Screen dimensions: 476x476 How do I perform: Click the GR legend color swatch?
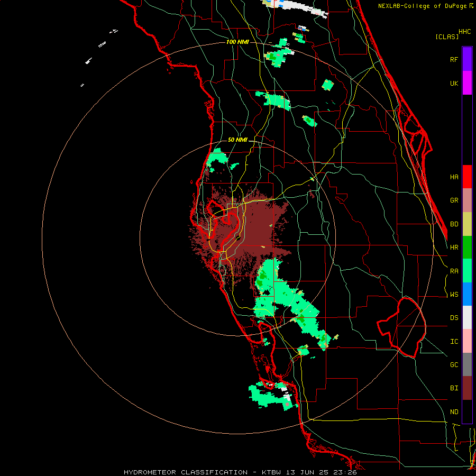467,200
